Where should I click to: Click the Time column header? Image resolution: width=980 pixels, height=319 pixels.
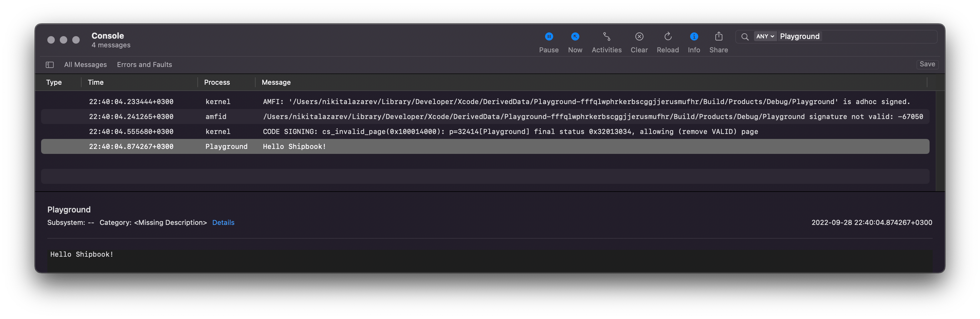pyautogui.click(x=96, y=82)
